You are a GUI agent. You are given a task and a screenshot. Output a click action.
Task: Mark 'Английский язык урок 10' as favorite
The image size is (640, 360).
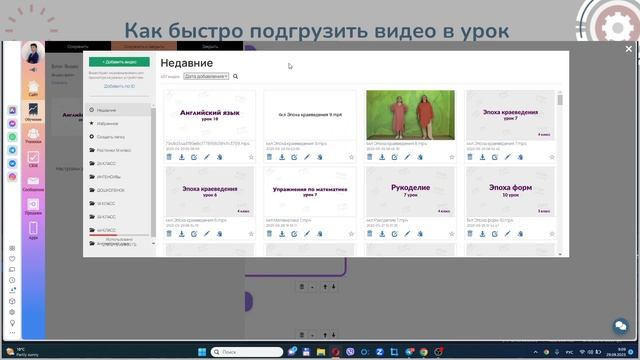click(251, 157)
